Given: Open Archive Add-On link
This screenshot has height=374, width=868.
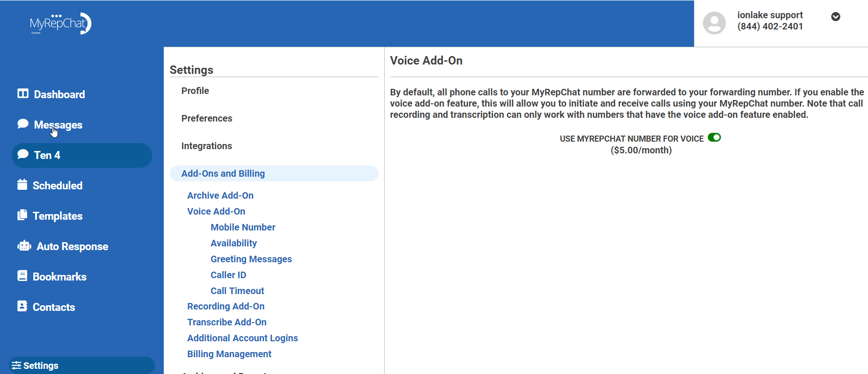Looking at the screenshot, I should coord(220,195).
